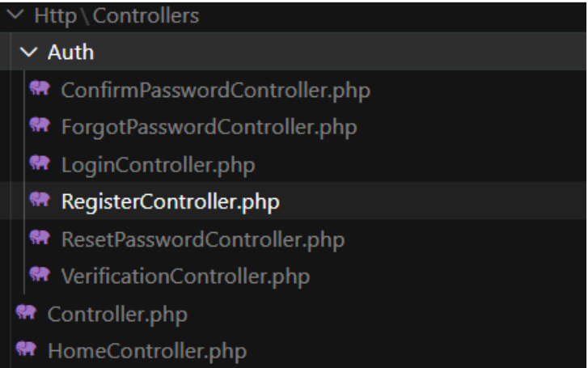Screen dimensions: 588x368
Task: Click the PHP icon beside ConfirmPasswordController.php
Action: [37, 90]
